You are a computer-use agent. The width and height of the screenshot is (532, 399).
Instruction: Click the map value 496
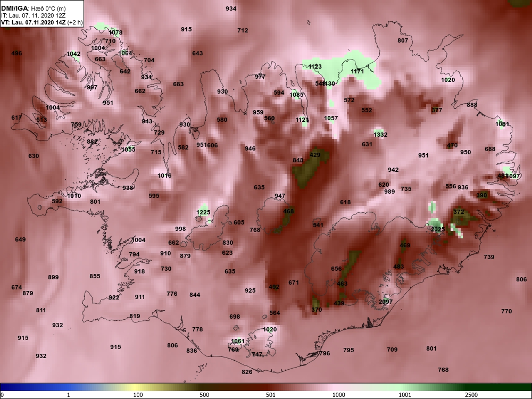pos(16,53)
